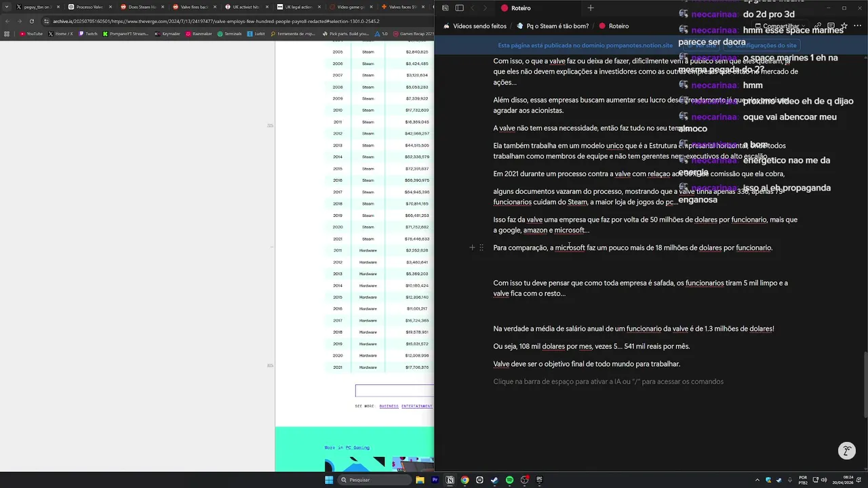
Task: Switch to the UK legal action browser tab
Action: point(298,7)
